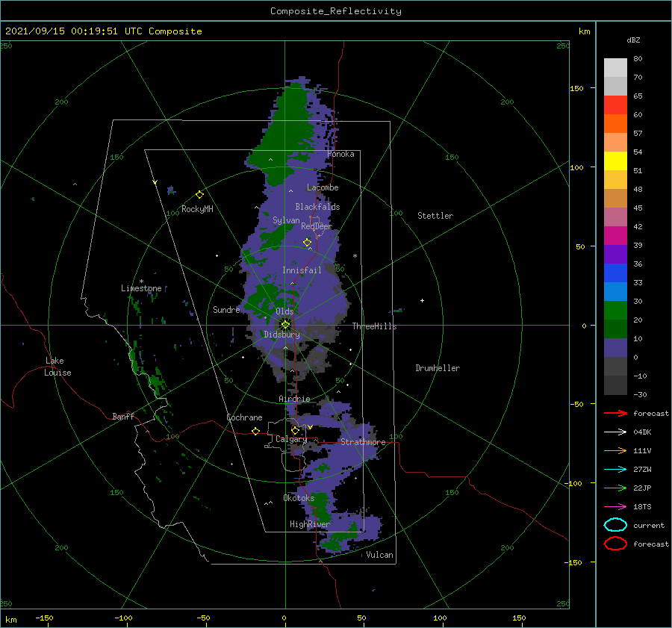Click the RedDeer city label

pyautogui.click(x=317, y=226)
